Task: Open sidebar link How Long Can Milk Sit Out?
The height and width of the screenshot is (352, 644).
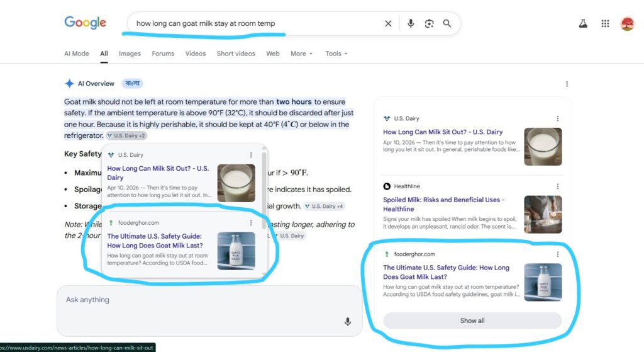Action: (x=443, y=132)
